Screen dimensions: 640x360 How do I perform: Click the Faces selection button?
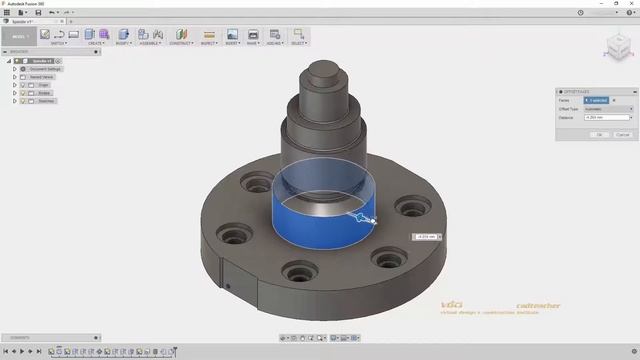[596, 100]
